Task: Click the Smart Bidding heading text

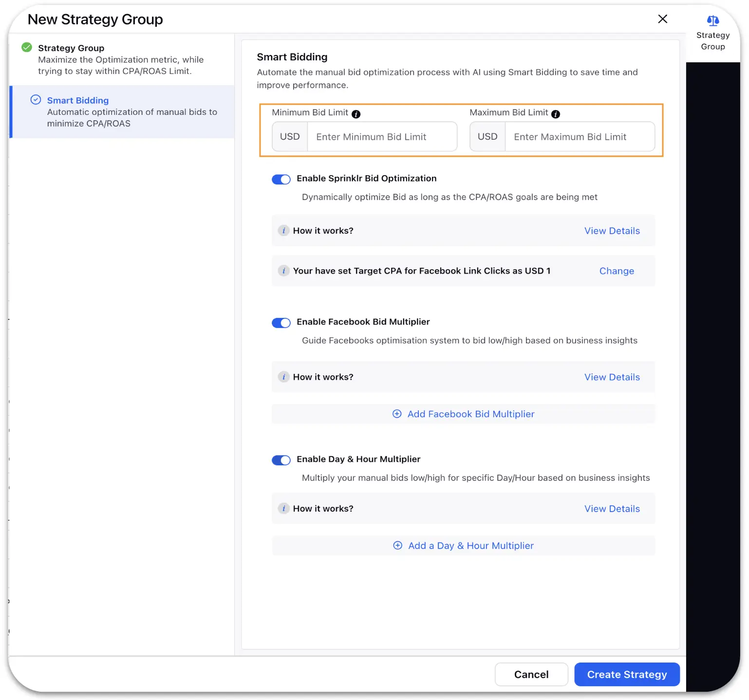Action: [292, 57]
